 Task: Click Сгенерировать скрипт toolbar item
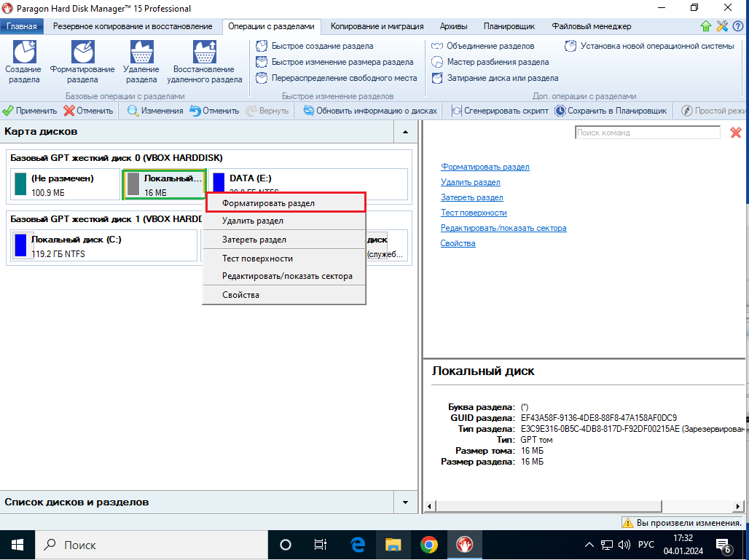coord(500,111)
